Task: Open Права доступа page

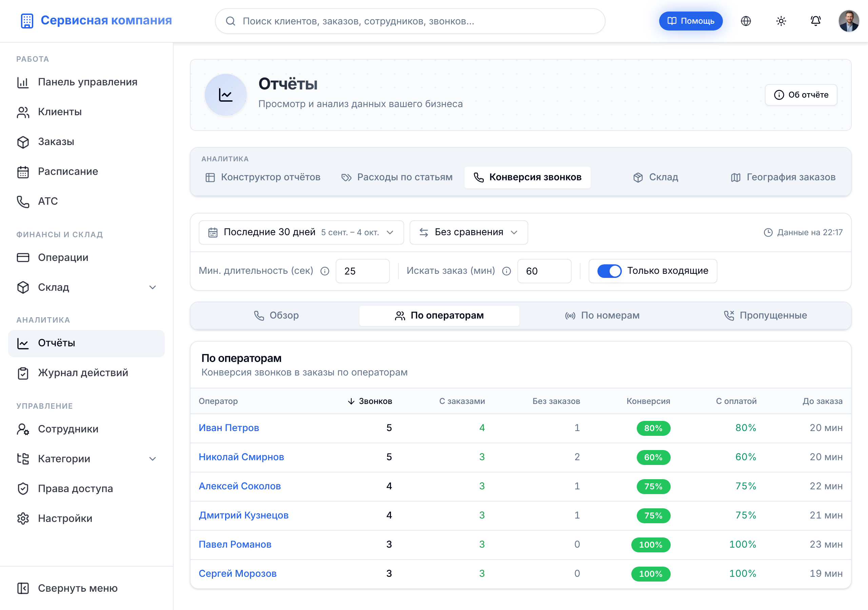Action: tap(86, 489)
